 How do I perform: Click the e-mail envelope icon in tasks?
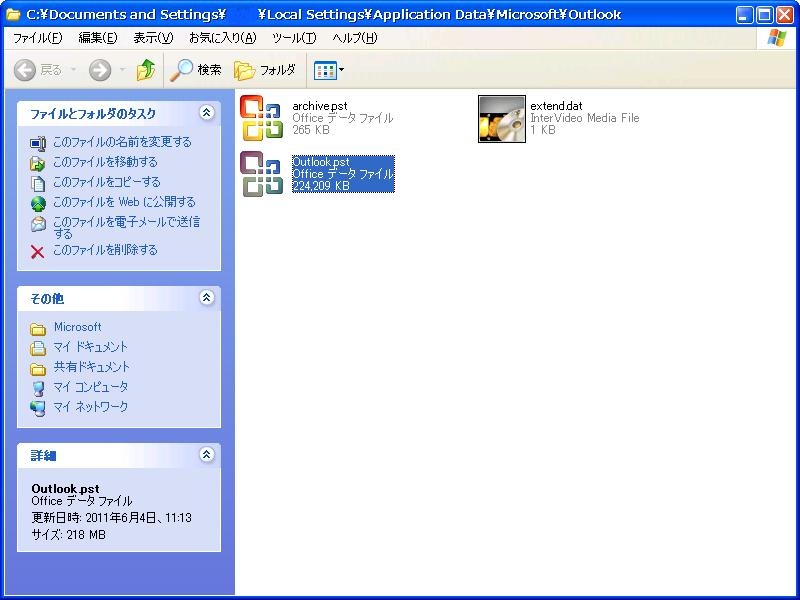tap(38, 223)
